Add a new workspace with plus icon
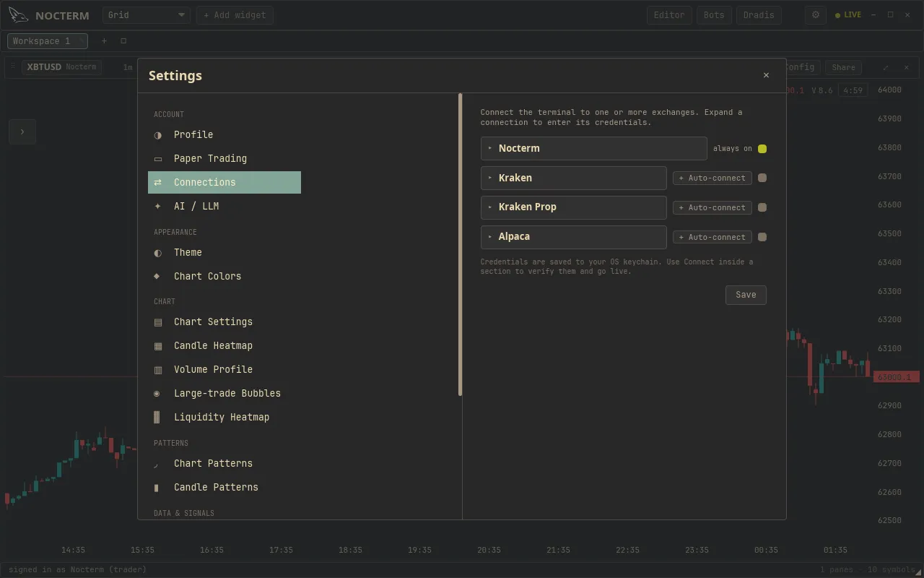924x578 pixels. tap(104, 41)
